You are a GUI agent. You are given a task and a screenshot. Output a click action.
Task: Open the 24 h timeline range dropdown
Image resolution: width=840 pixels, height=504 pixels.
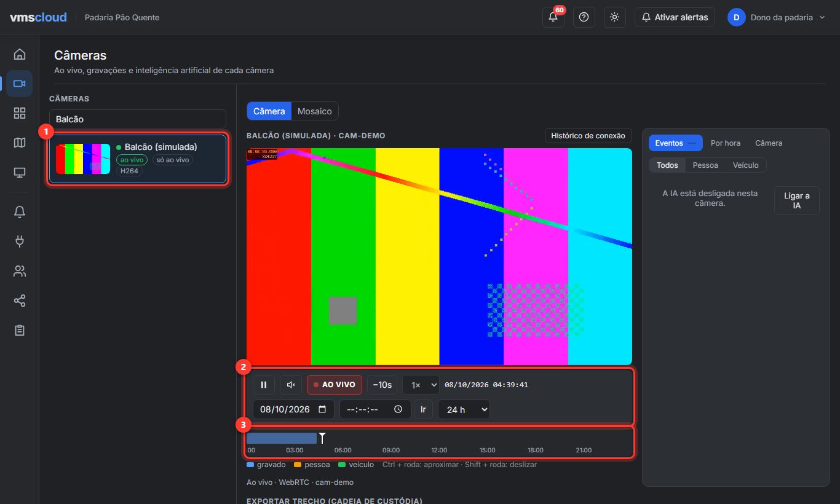464,409
